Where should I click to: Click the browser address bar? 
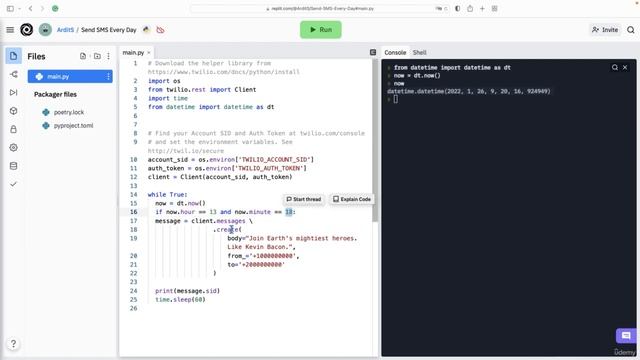(x=320, y=9)
